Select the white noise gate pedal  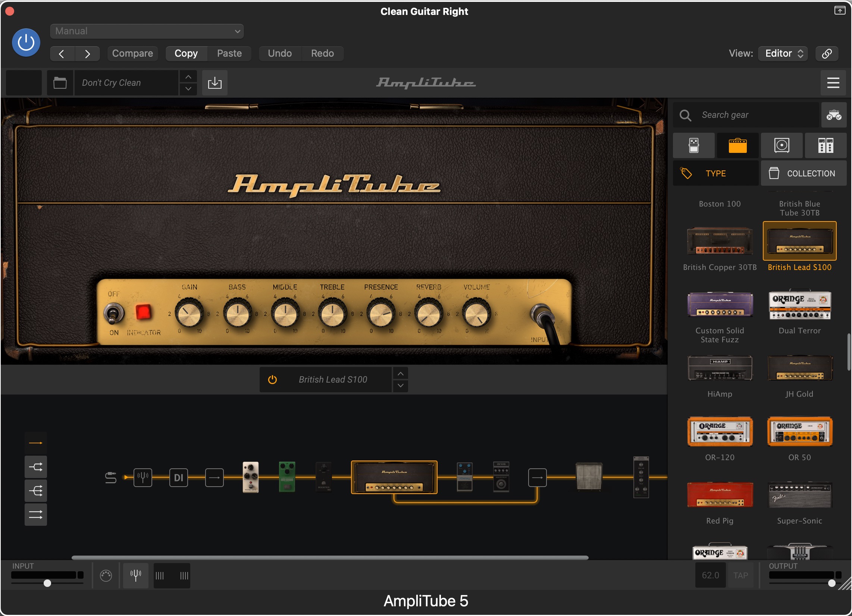point(251,477)
